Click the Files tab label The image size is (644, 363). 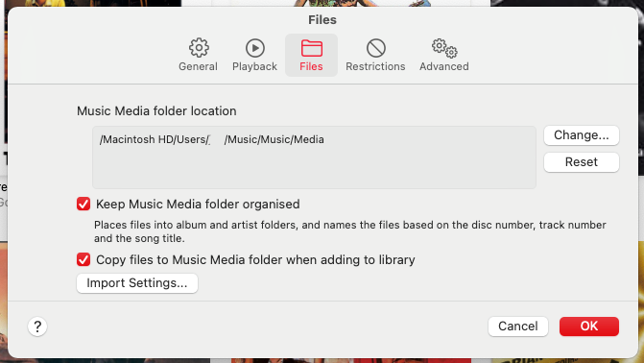pyautogui.click(x=311, y=66)
